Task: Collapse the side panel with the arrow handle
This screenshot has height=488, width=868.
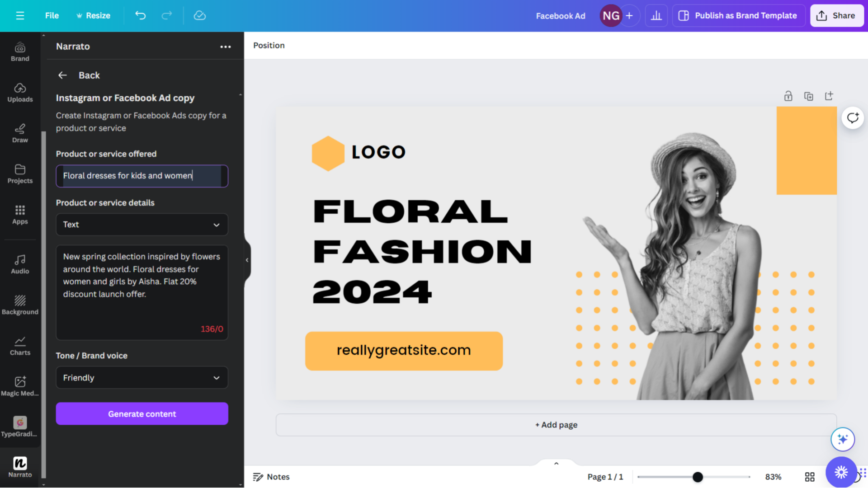Action: 247,260
